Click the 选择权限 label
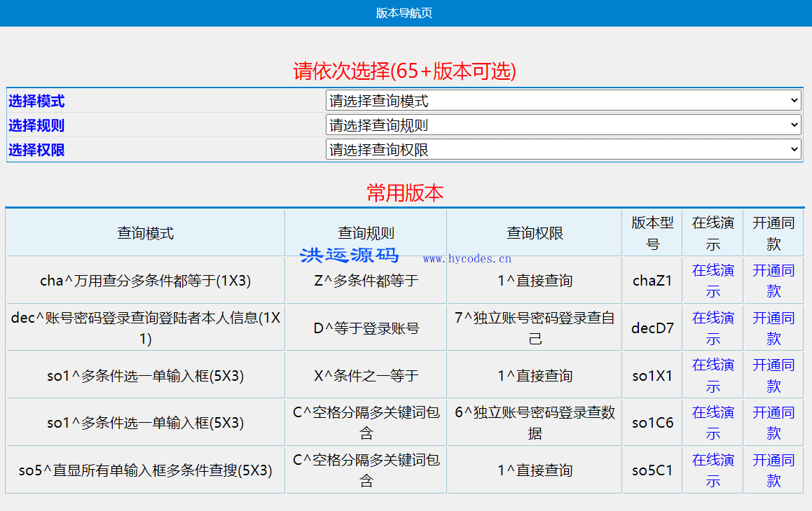Viewport: 812px width, 511px height. coord(36,150)
